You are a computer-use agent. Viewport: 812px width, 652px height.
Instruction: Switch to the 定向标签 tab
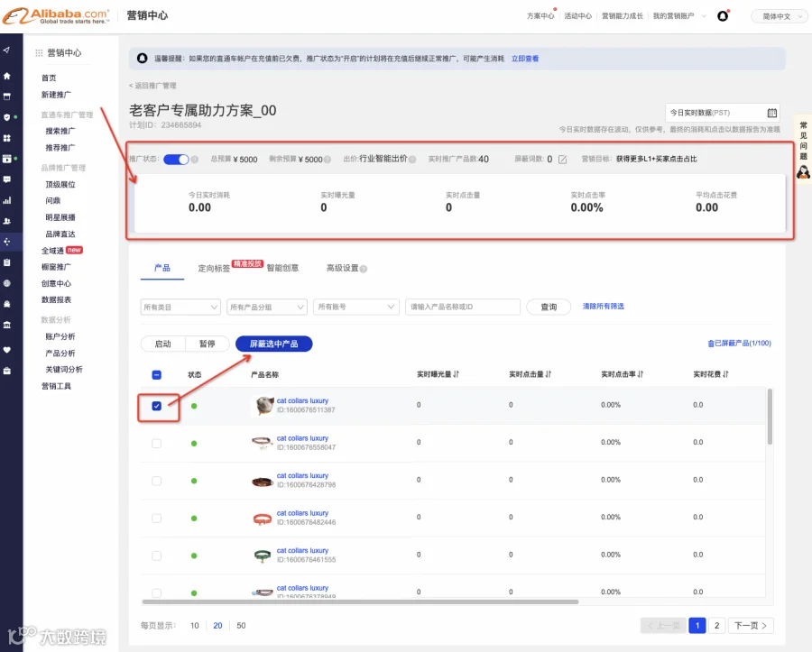click(214, 268)
